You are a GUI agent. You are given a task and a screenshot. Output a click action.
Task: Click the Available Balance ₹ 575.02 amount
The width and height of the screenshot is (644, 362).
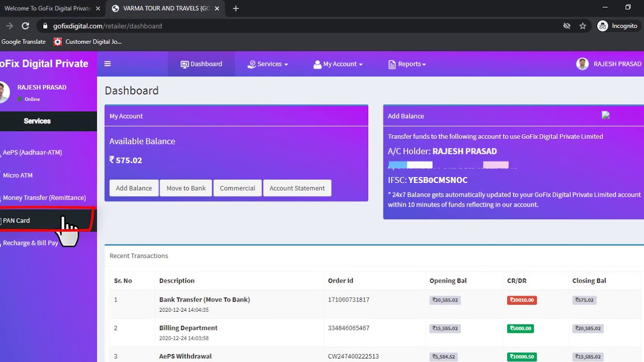126,160
